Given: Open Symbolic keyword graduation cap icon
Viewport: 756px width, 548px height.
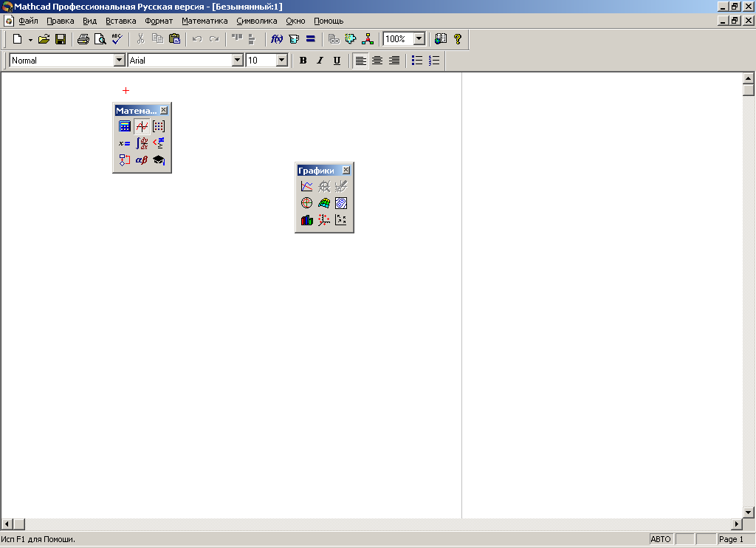Looking at the screenshot, I should point(159,160).
